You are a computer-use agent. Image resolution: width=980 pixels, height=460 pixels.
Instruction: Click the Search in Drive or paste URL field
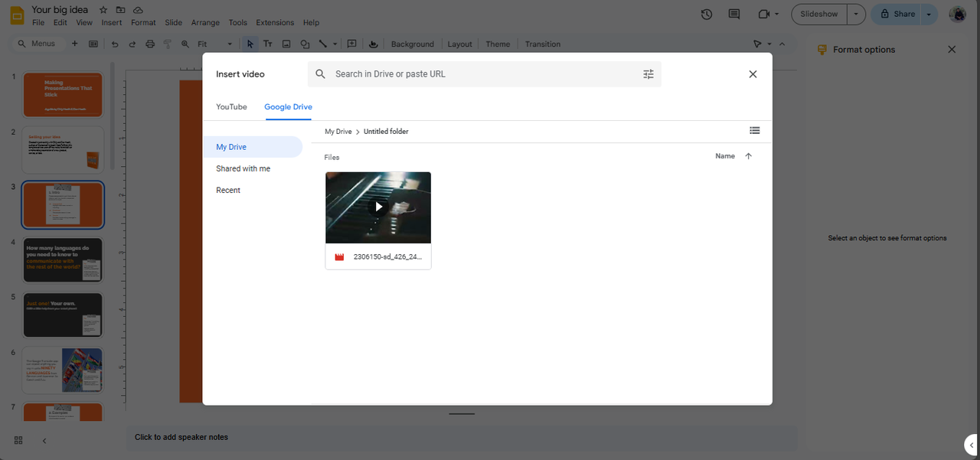(485, 74)
